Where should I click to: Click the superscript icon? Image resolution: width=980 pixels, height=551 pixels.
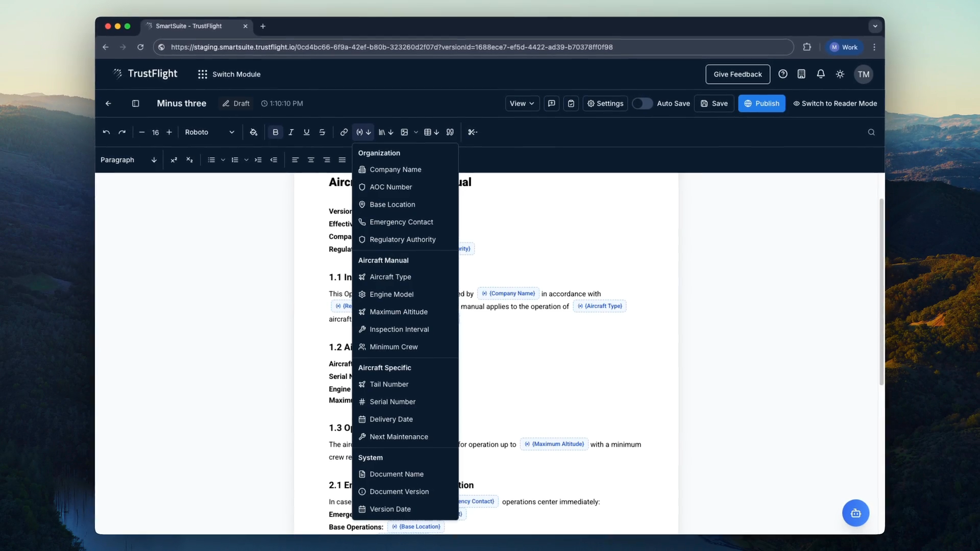click(174, 160)
